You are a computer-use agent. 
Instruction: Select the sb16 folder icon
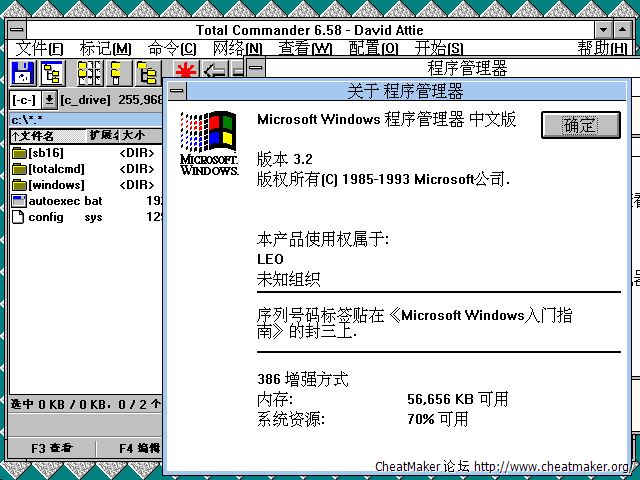18,153
